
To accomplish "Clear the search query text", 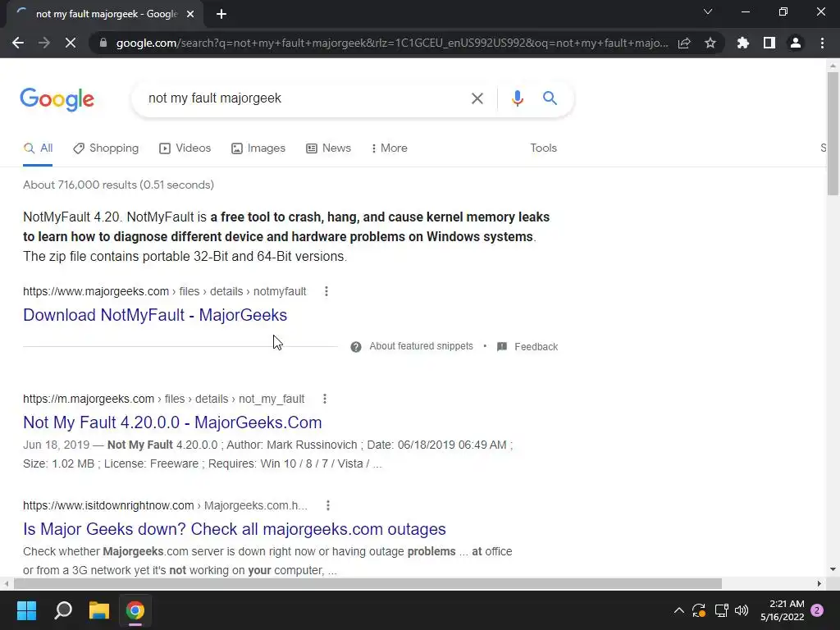I will coord(477,98).
